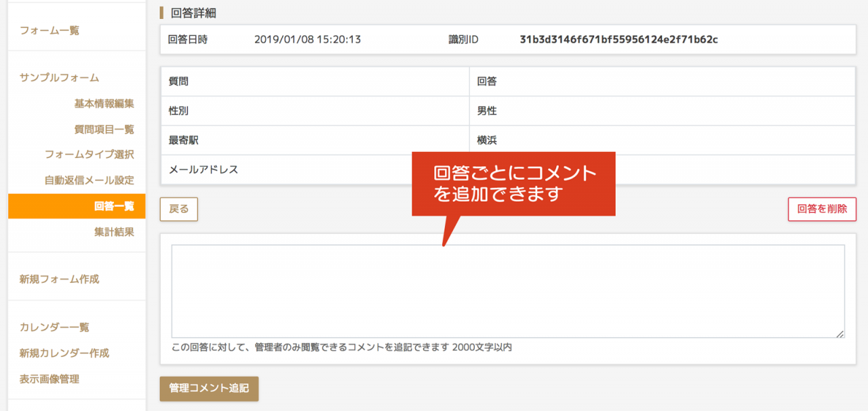This screenshot has height=411, width=868.
Task: Go to 質問項目一覧
Action: [104, 130]
